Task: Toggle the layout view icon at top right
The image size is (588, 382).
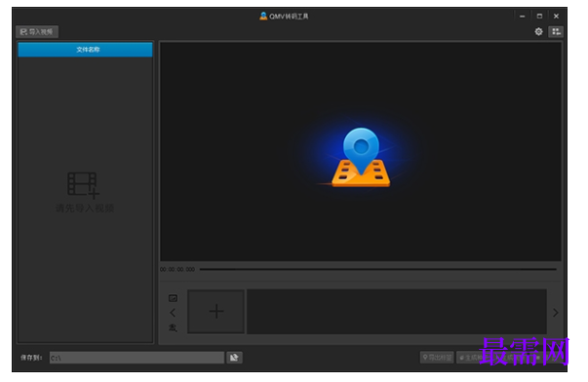Action: coord(556,32)
